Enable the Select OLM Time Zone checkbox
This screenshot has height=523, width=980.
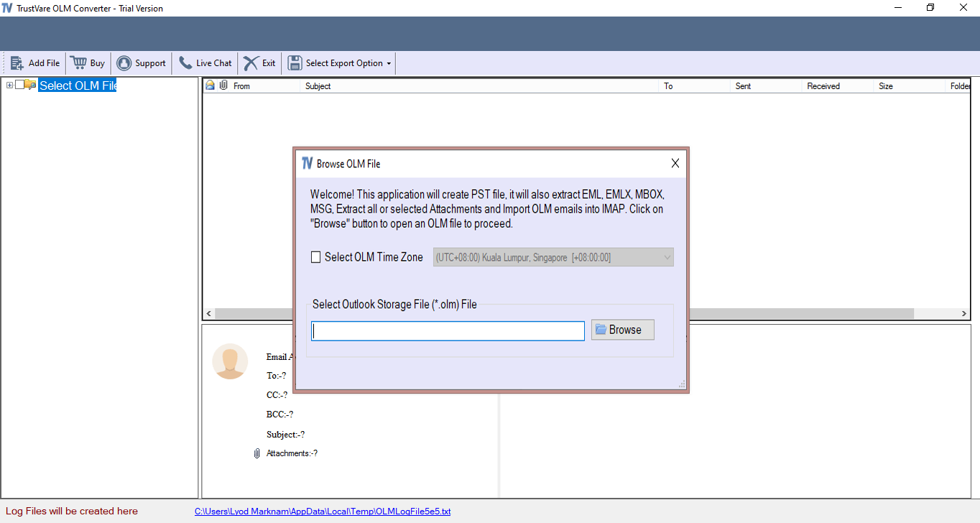coord(315,256)
